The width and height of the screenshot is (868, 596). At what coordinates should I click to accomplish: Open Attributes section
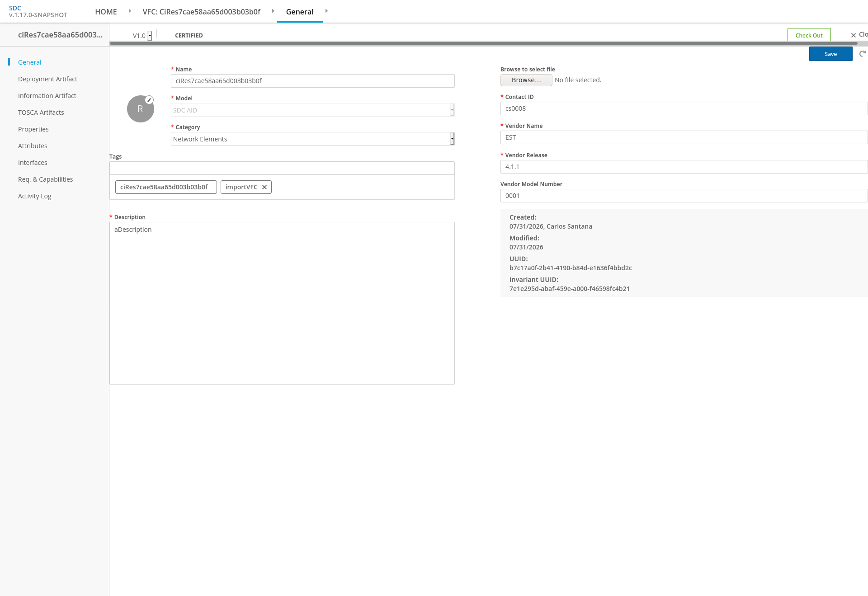point(33,146)
